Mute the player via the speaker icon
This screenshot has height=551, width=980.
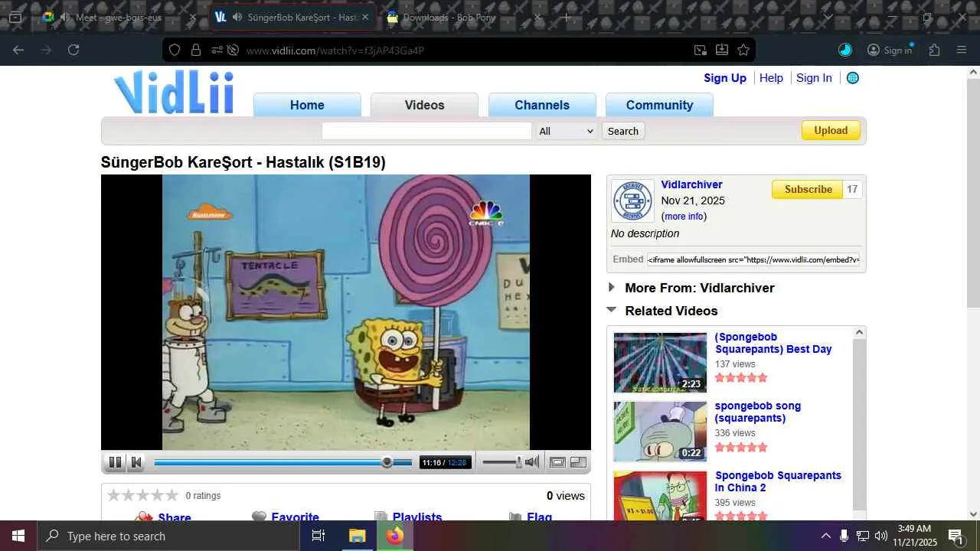click(x=532, y=461)
